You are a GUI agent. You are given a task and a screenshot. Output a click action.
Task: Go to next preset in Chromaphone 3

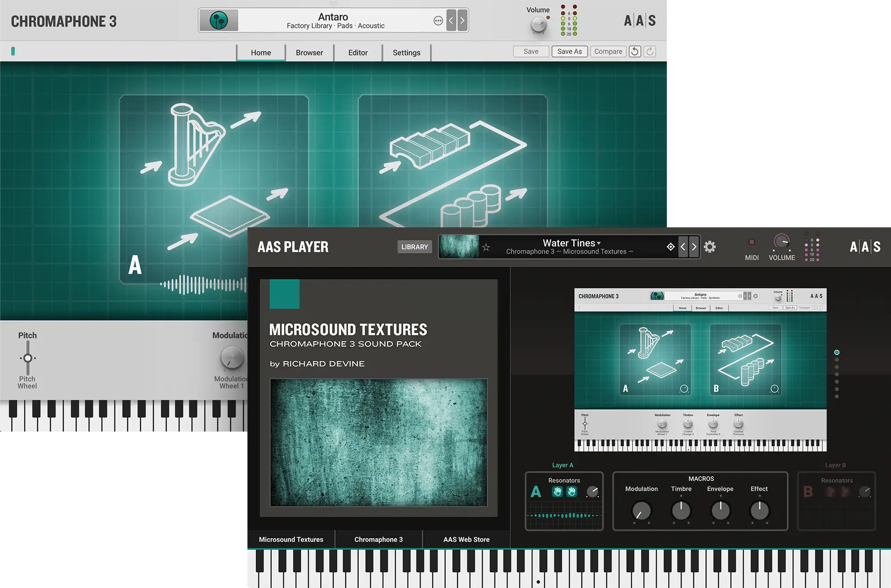click(462, 20)
